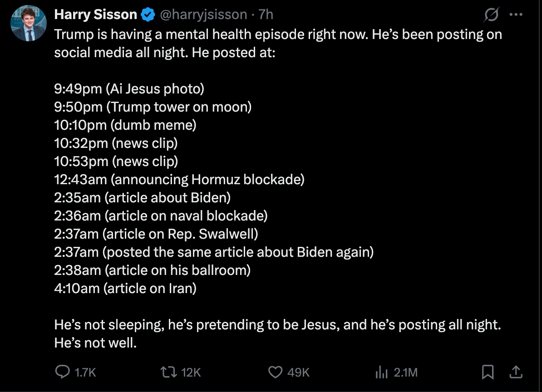Click the line reading 12:43am announcing Hormuz blockade

179,179
